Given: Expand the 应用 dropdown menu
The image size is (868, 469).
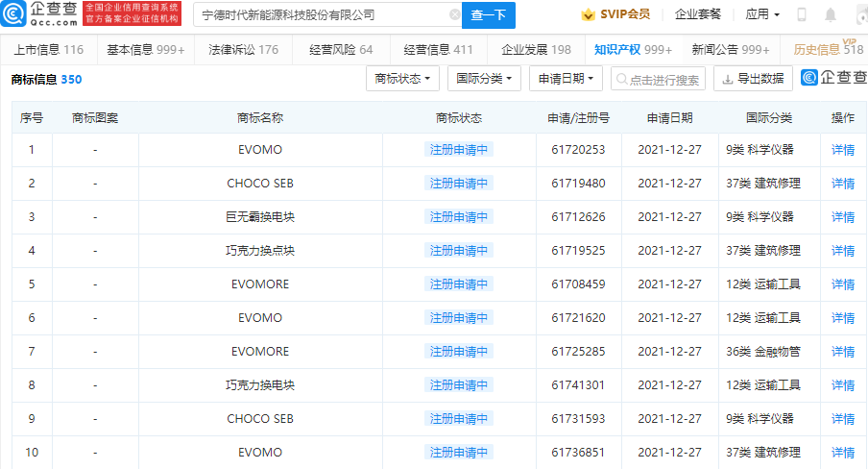Looking at the screenshot, I should (x=762, y=14).
